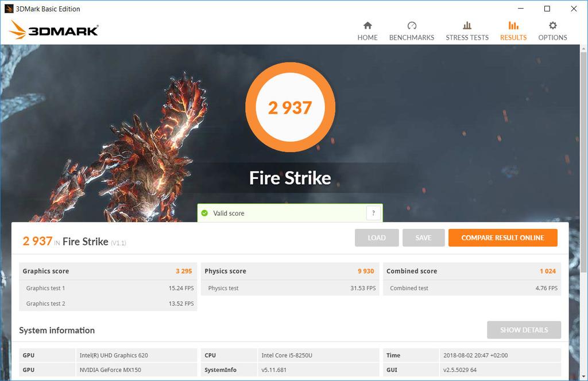Click the Physics score header

pyautogui.click(x=225, y=271)
